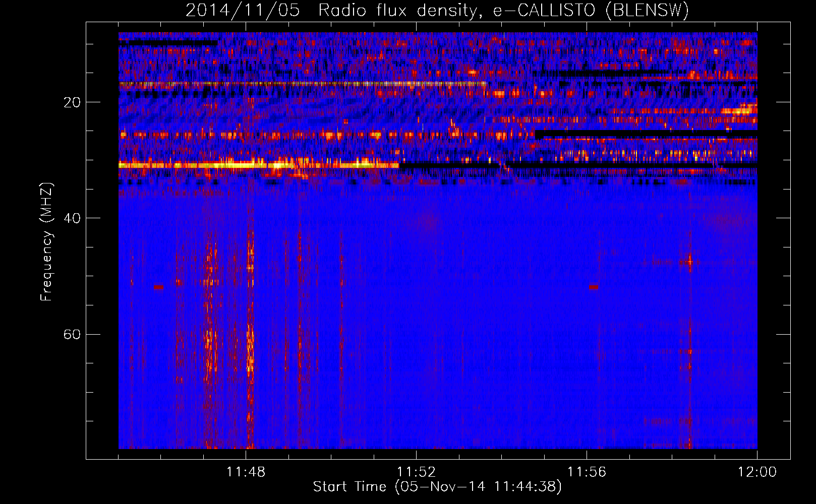Click the 11:52 time tick label

(x=416, y=472)
